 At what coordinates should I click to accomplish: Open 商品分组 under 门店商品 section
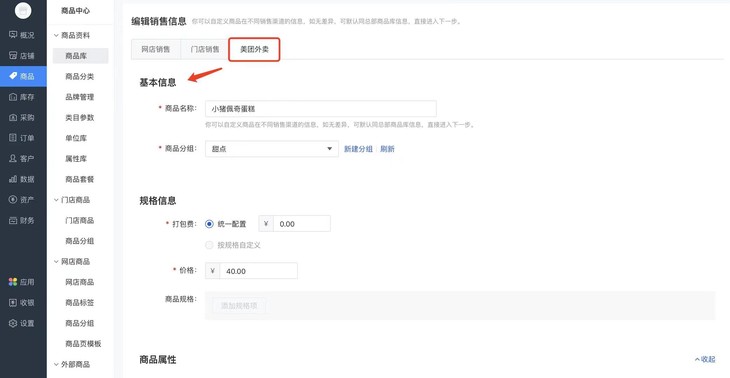click(80, 241)
